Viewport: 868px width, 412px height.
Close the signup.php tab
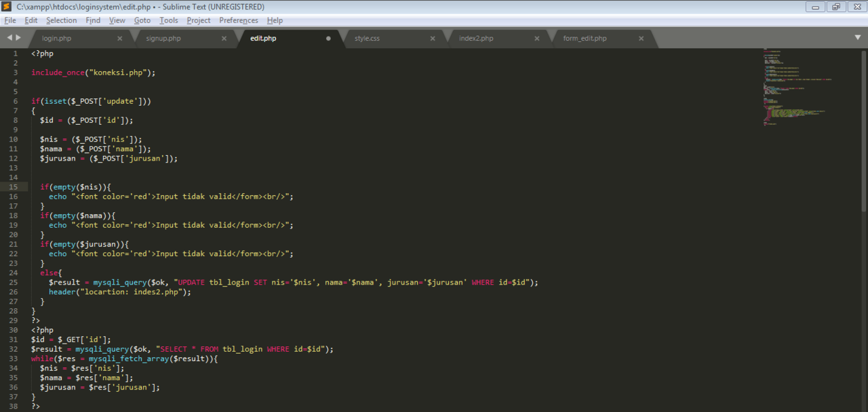click(224, 39)
